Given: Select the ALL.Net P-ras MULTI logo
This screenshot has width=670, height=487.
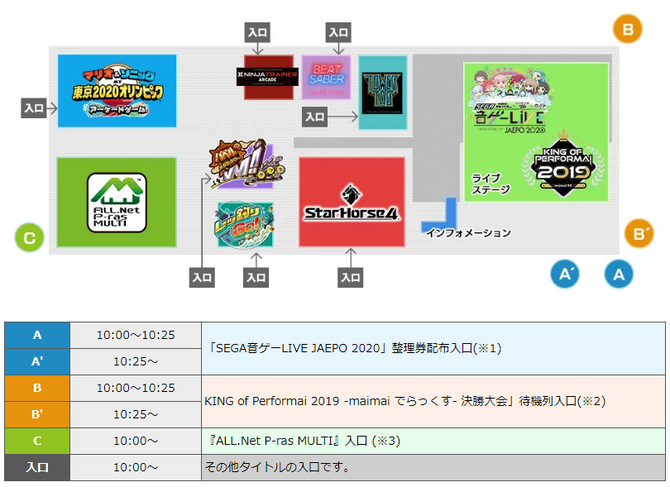Looking at the screenshot, I should 117,202.
